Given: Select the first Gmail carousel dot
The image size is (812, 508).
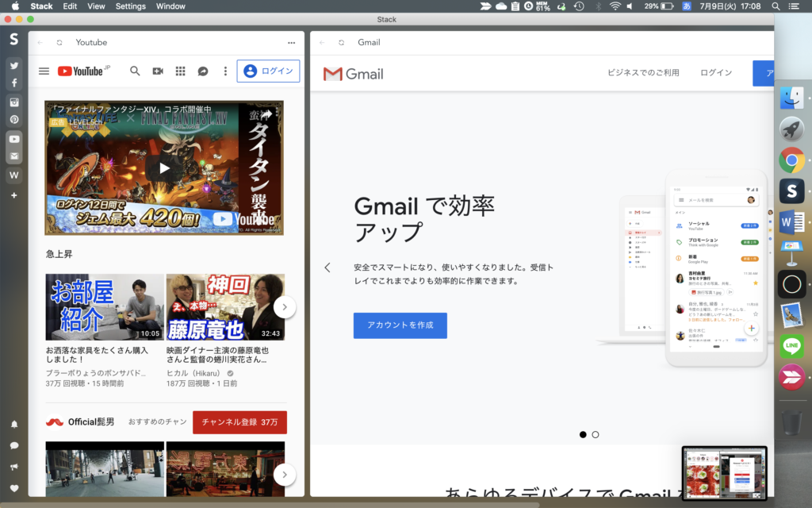Looking at the screenshot, I should coord(583,434).
